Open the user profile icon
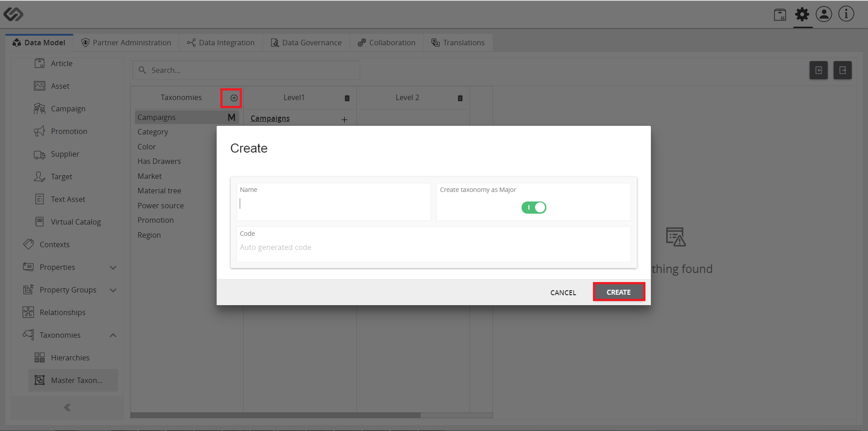The height and width of the screenshot is (431, 868). (824, 14)
